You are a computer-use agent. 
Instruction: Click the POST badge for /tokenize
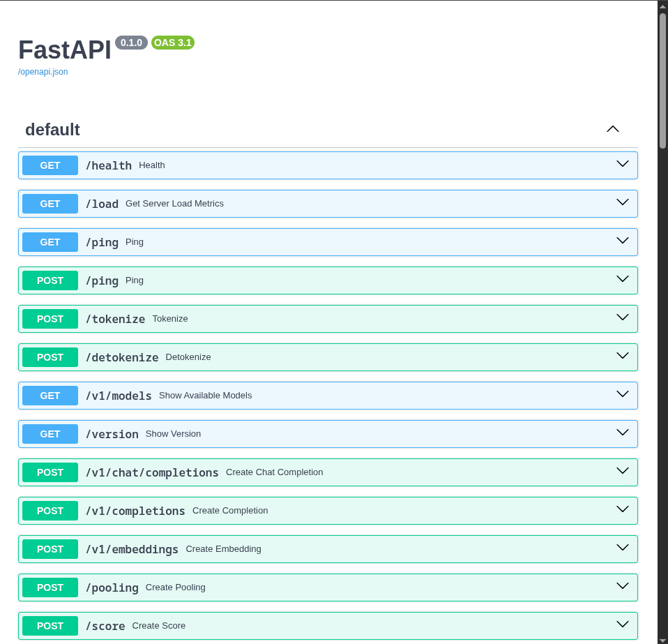[50, 319]
